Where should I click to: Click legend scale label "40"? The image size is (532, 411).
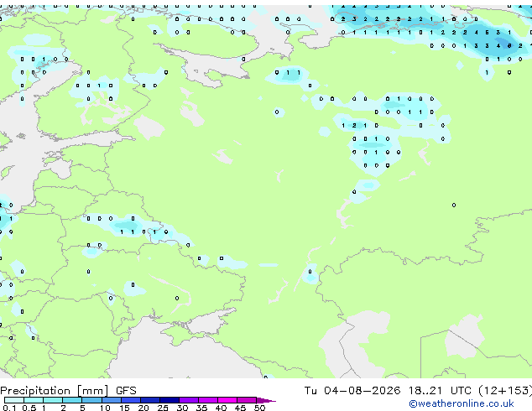(221, 408)
